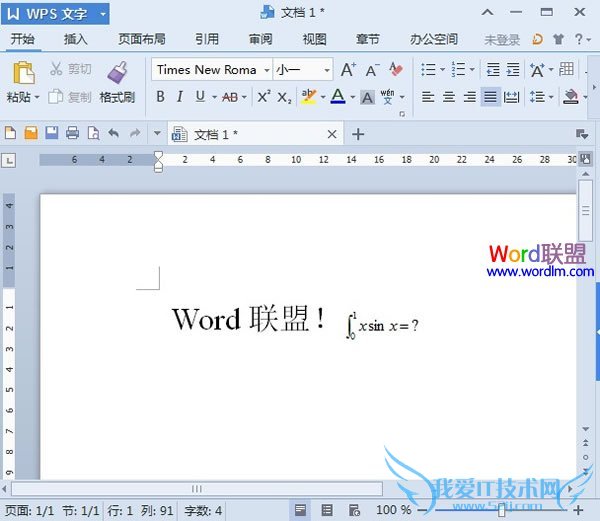This screenshot has width=600, height=521.
Task: Save the document with floppy icon
Action: click(52, 133)
